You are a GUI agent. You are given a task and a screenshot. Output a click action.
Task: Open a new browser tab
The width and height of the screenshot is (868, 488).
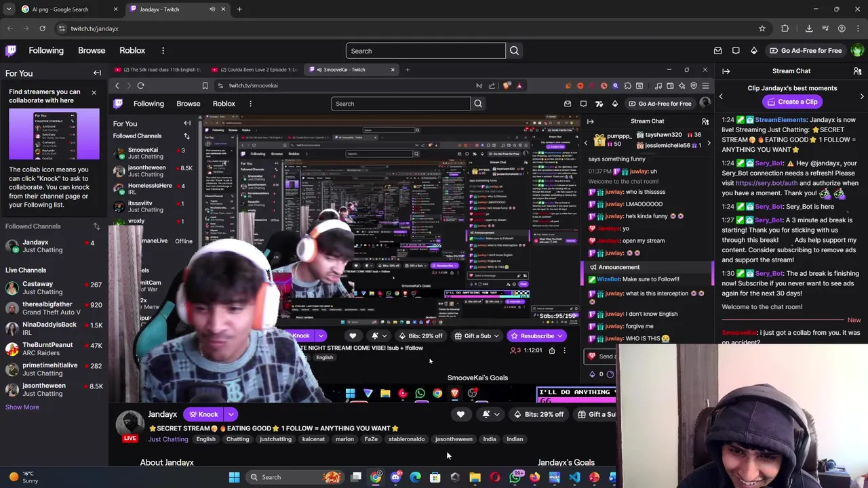click(x=239, y=9)
